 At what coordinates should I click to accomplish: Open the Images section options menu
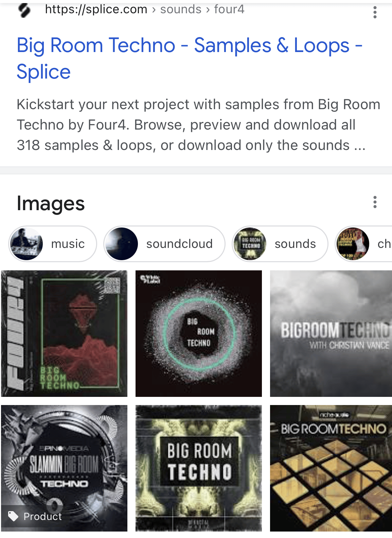click(375, 202)
